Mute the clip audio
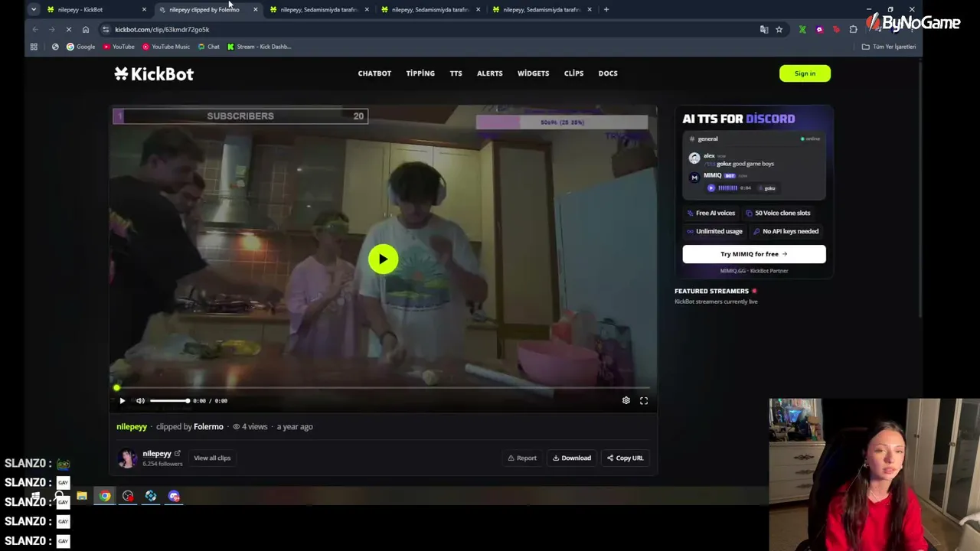This screenshot has width=980, height=551. [140, 400]
